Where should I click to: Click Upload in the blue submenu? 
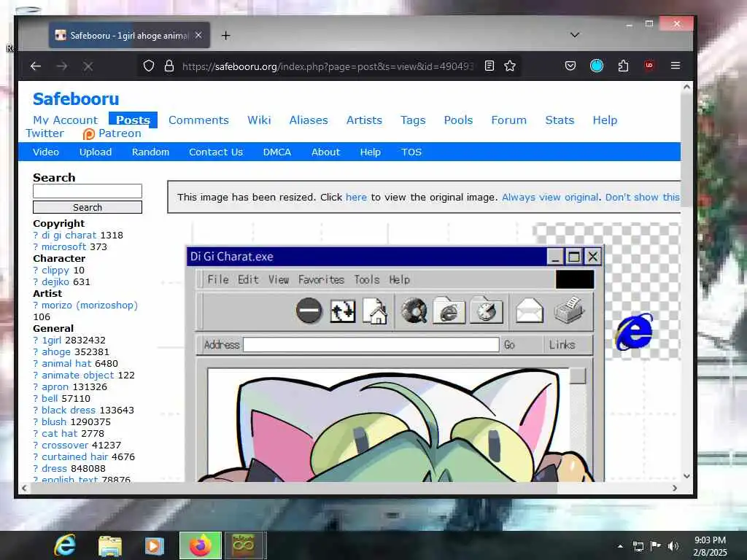point(96,152)
